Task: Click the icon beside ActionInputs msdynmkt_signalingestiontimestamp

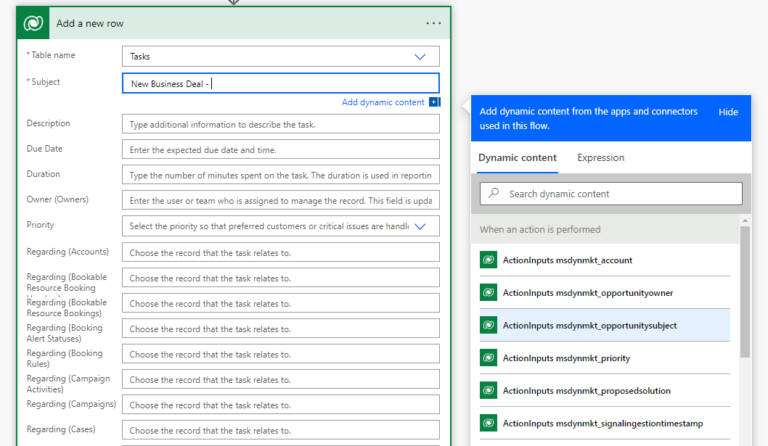Action: (x=489, y=423)
